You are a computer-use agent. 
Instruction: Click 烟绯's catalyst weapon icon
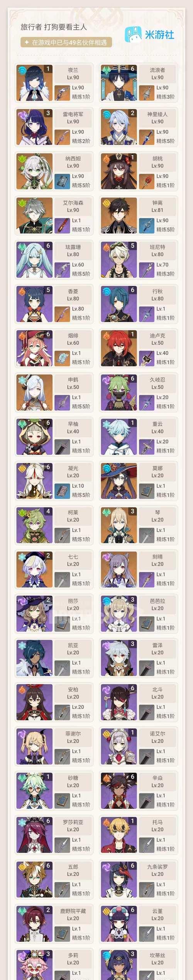click(62, 358)
